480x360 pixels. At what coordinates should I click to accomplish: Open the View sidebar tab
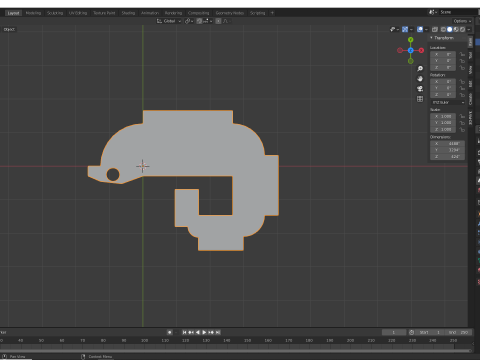[470, 70]
